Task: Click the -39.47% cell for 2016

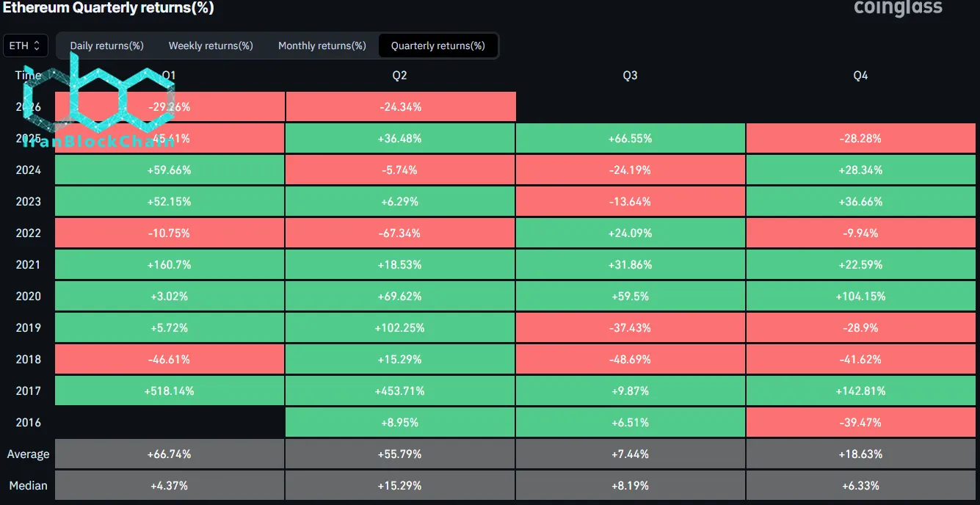Action: click(861, 422)
